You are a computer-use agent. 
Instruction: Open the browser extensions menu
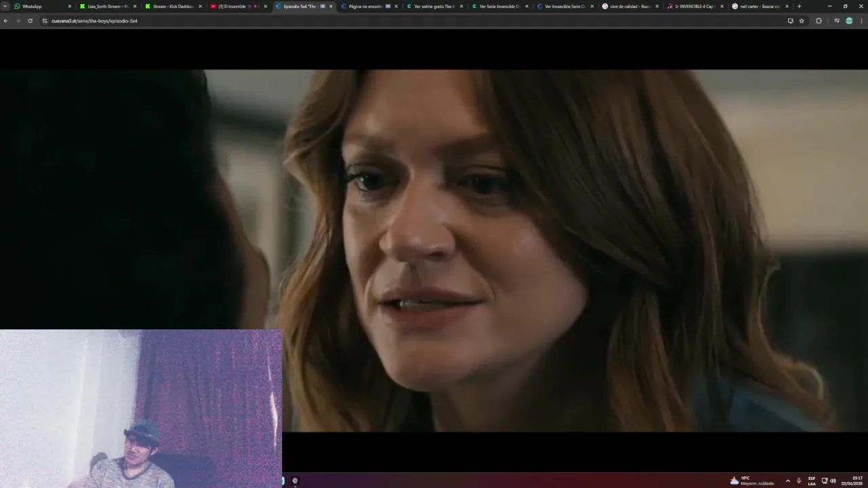point(818,21)
